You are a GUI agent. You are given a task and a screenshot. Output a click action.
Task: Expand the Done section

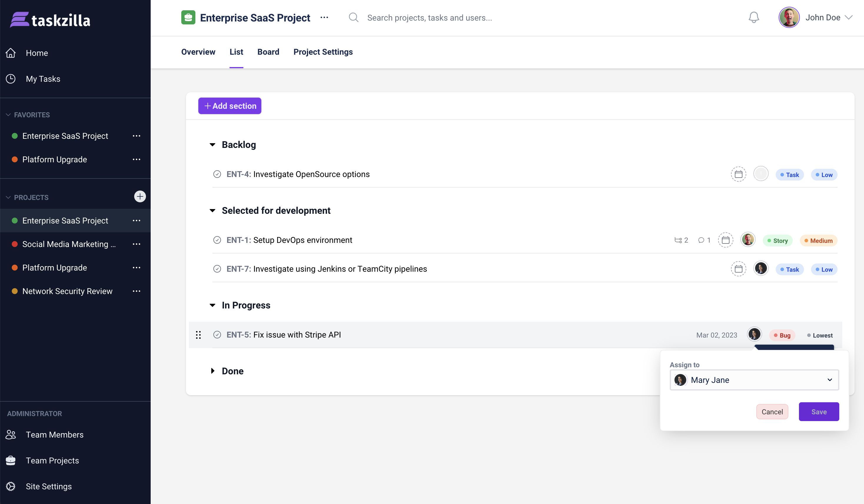212,371
